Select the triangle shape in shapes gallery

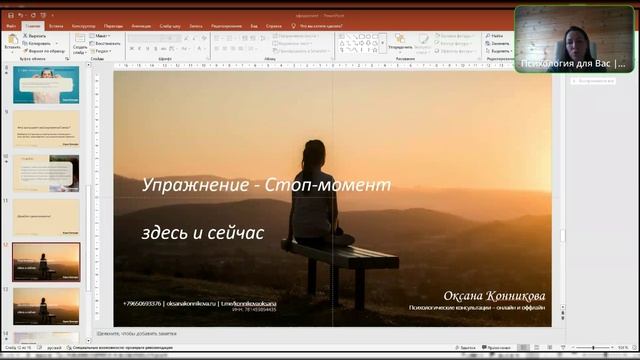(342, 43)
